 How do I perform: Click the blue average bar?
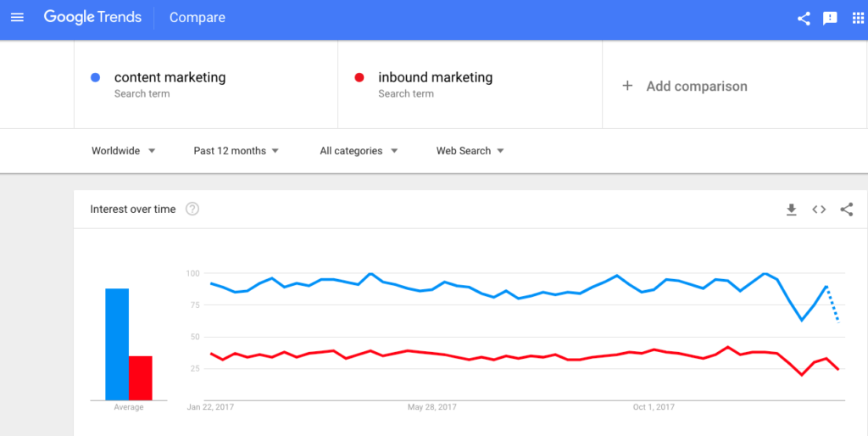click(x=117, y=344)
